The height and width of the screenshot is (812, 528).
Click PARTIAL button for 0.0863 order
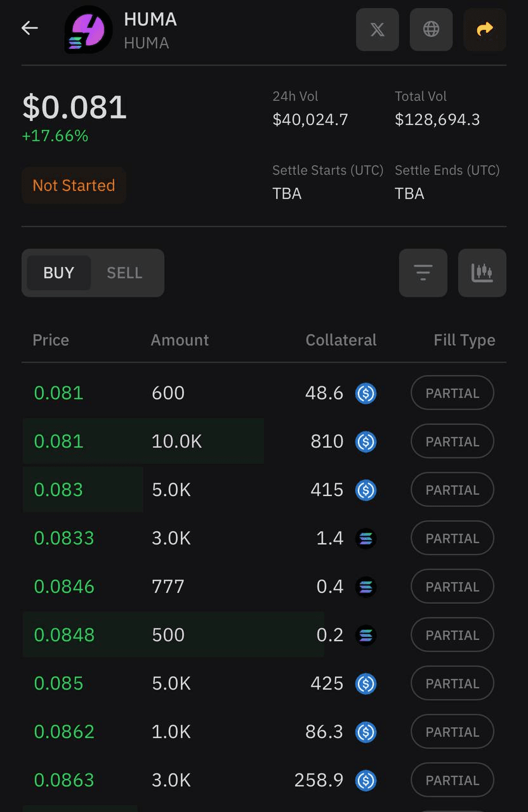coord(452,780)
